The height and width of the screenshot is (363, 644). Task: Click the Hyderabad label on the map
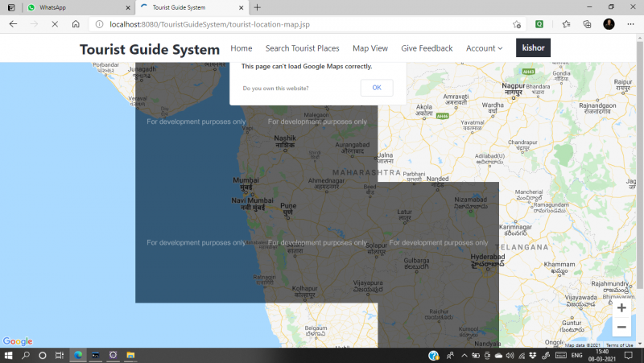pyautogui.click(x=488, y=260)
